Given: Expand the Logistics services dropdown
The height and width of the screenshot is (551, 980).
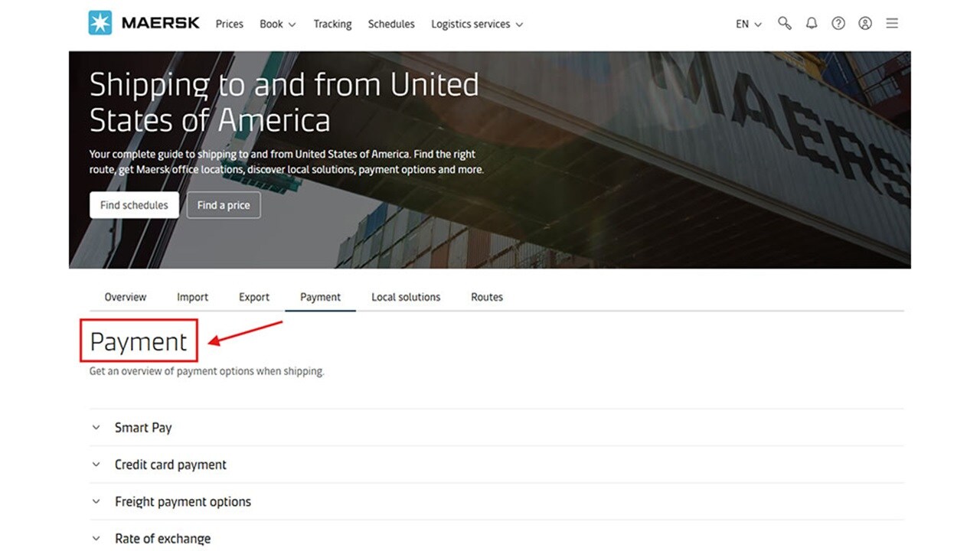Looking at the screenshot, I should point(476,24).
